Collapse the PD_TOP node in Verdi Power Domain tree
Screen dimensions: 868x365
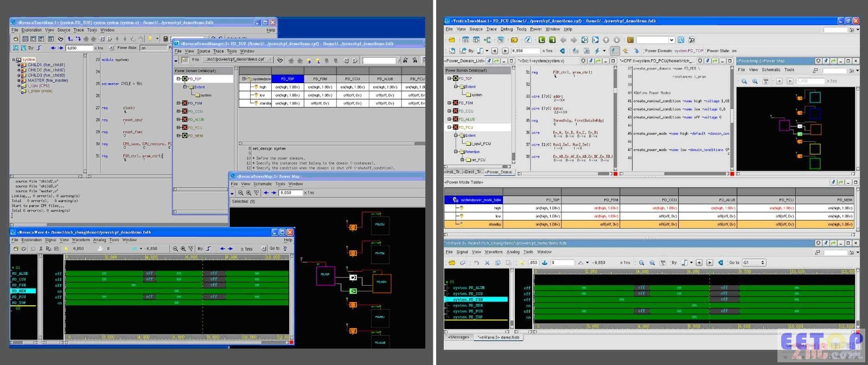click(x=450, y=78)
